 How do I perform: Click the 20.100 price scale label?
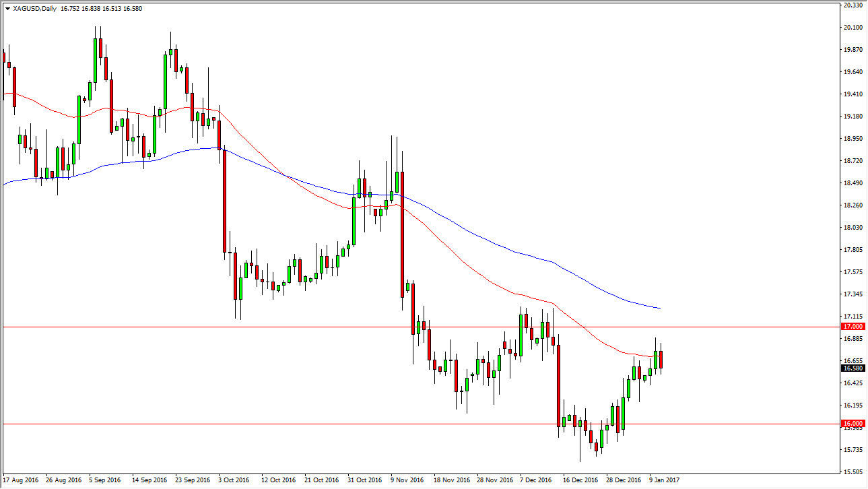tap(852, 28)
